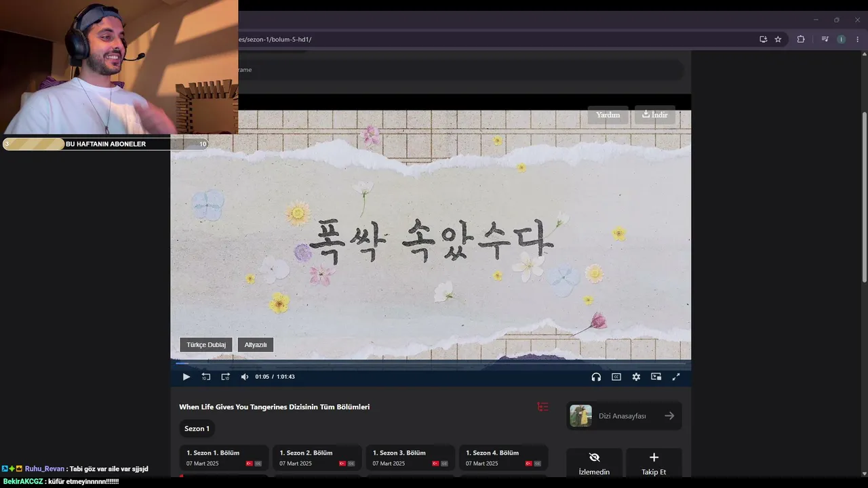Click the series poster thumbnail
This screenshot has height=488, width=868.
tap(580, 415)
